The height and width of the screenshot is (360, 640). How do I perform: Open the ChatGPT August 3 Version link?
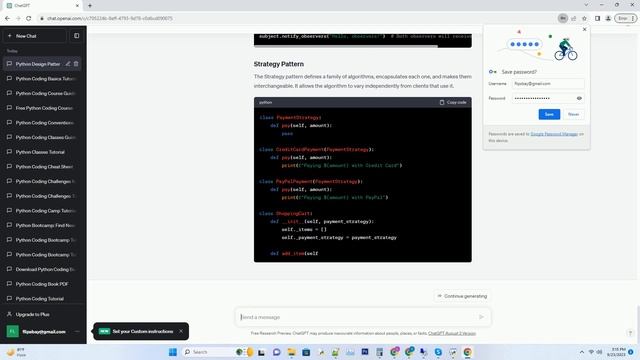[x=452, y=333]
